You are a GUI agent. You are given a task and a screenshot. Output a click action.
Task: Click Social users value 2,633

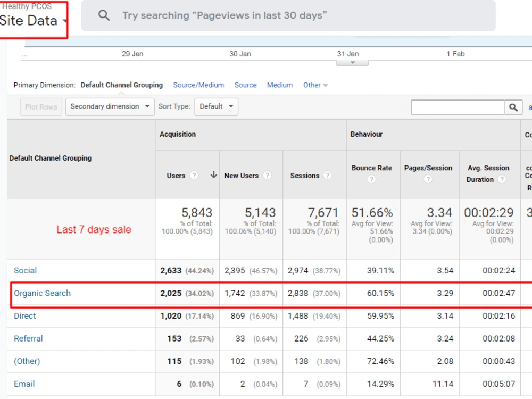(171, 270)
